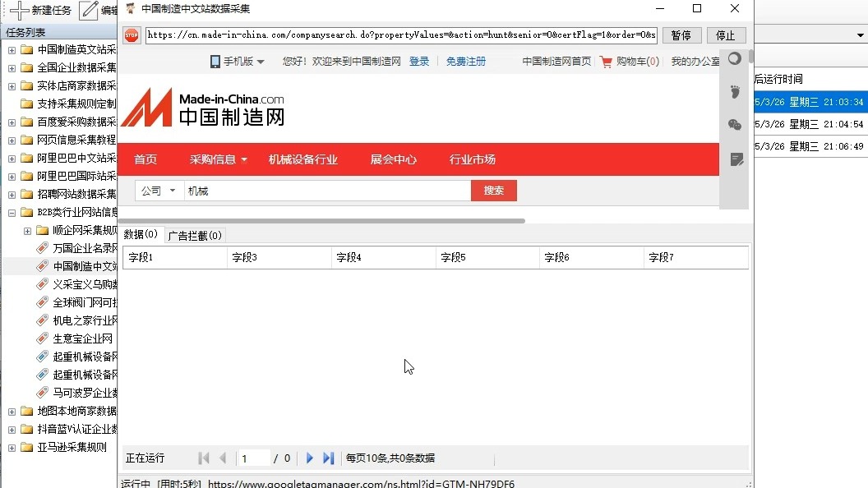Viewport: 868px width, 488px height.
Task: Click rule icon beside 生意宝企业网
Action: click(42, 338)
